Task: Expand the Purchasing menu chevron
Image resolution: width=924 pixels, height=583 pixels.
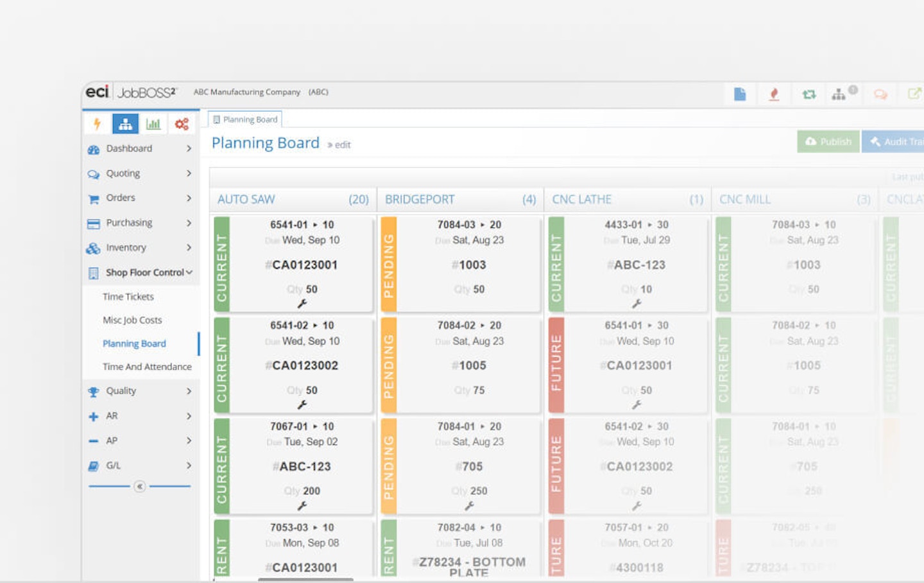Action: point(189,223)
